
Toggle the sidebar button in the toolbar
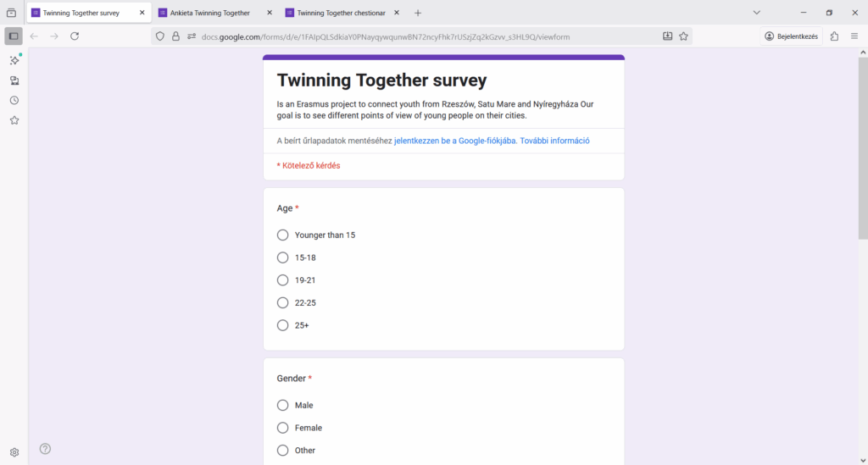(14, 36)
